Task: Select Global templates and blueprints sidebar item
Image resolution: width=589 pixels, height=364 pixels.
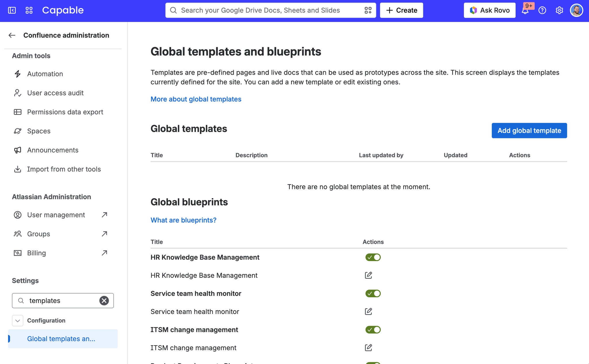Action: [x=63, y=339]
